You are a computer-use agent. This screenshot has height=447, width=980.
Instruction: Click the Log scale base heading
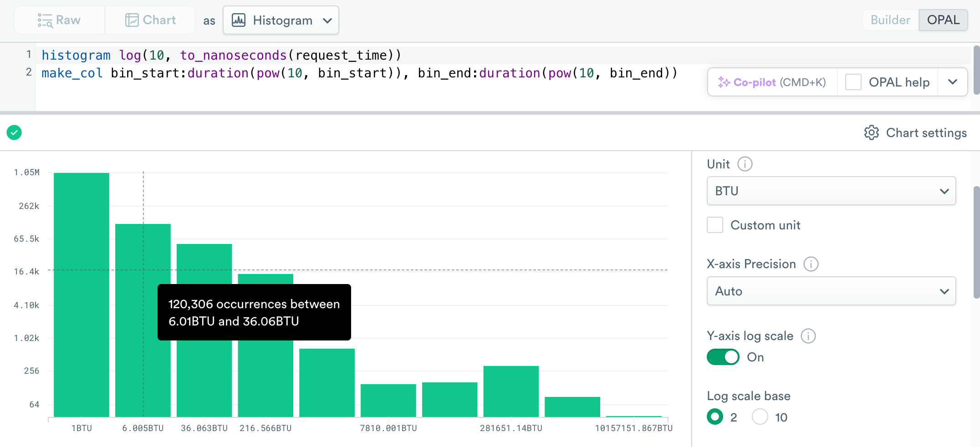click(749, 396)
